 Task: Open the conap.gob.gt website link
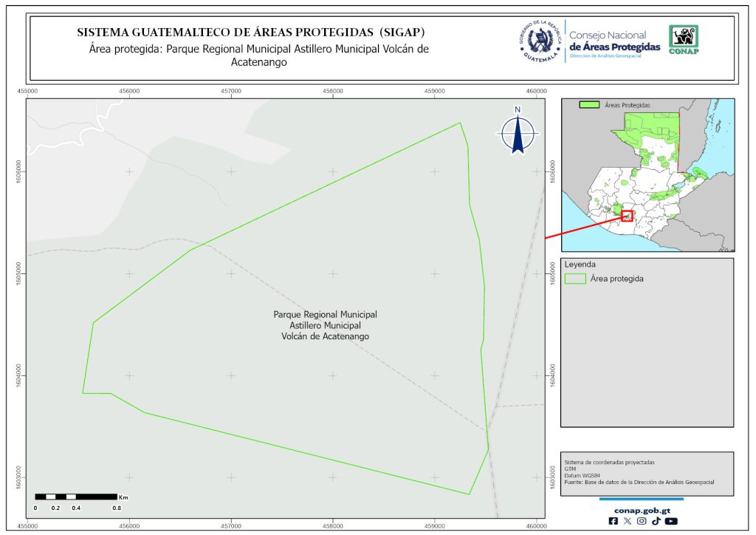coord(641,509)
